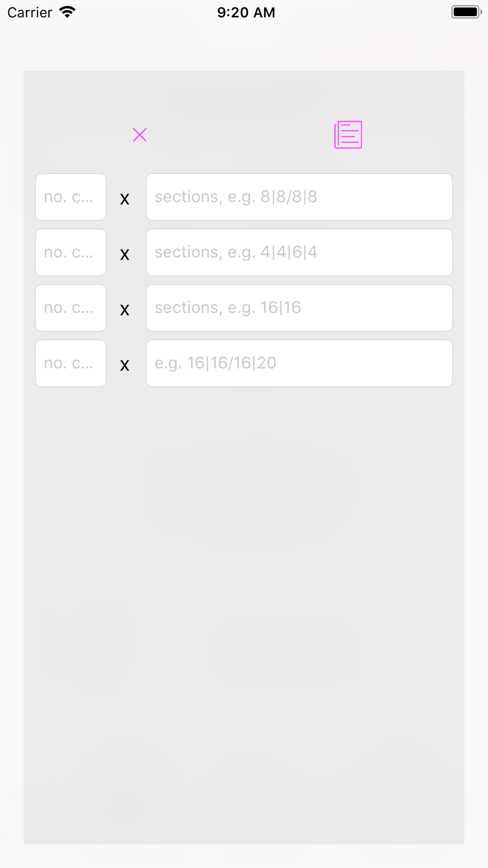Tap count field beside the 4|4|6|4 field

tap(71, 252)
